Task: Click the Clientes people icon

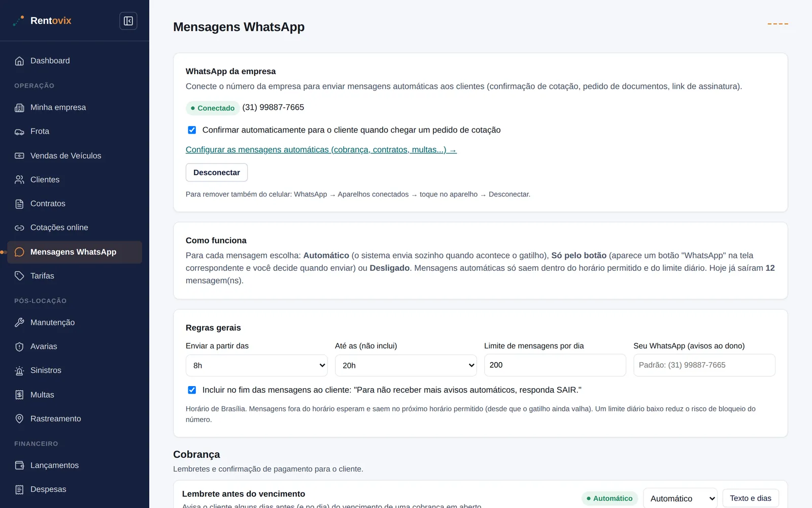Action: [x=19, y=180]
